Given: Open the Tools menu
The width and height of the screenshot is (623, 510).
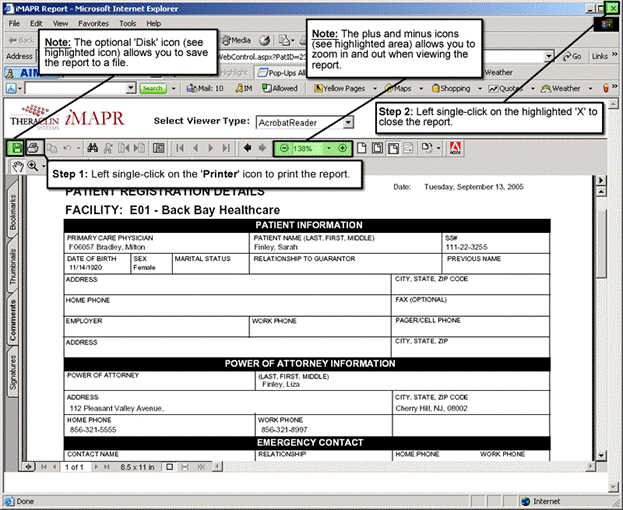Looking at the screenshot, I should coord(128,22).
